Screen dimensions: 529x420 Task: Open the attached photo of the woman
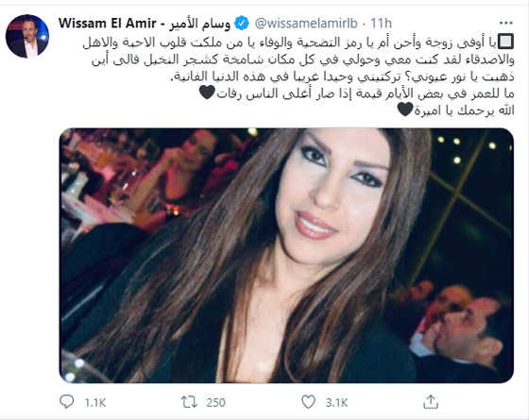point(286,255)
